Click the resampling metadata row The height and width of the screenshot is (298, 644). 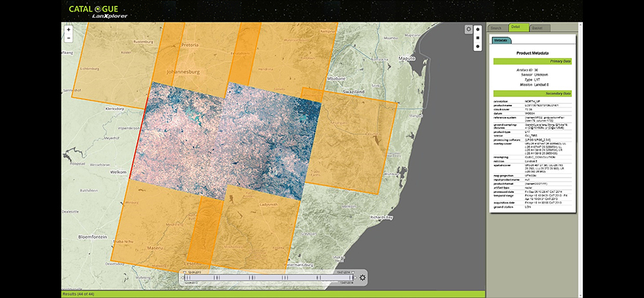click(533, 157)
